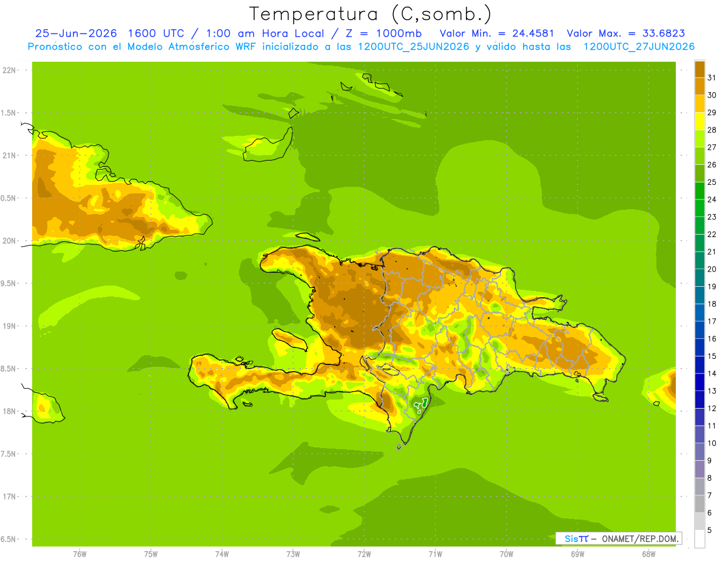This screenshot has height=562, width=728.
Task: Click the '73W' longitude axis label
Action: 293,554
